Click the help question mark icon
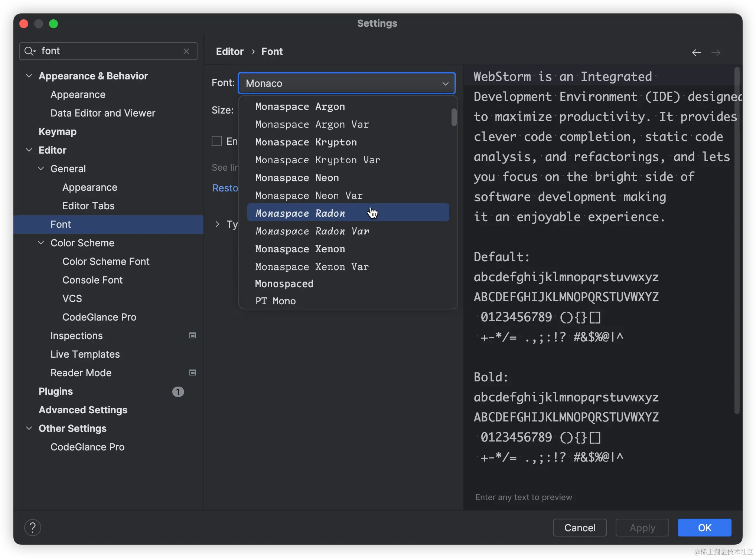This screenshot has width=756, height=558. tap(33, 527)
